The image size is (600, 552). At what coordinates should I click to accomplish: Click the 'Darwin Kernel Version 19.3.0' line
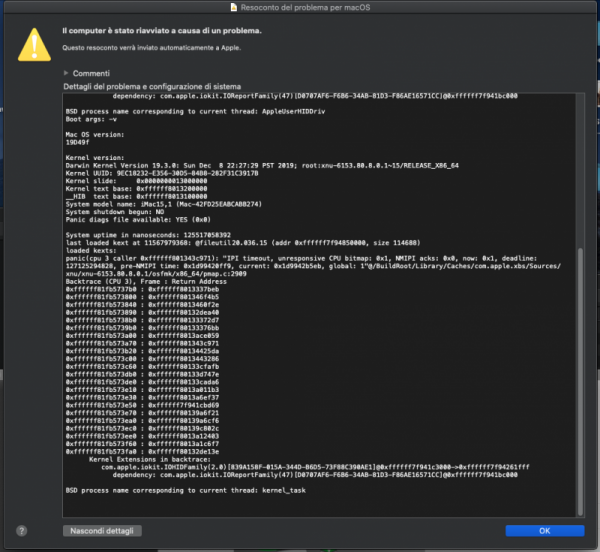262,166
